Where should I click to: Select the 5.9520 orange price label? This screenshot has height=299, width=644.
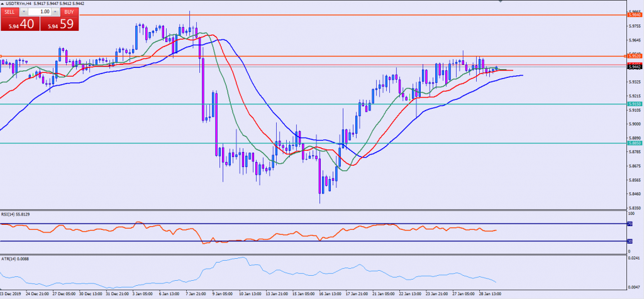[x=635, y=56]
